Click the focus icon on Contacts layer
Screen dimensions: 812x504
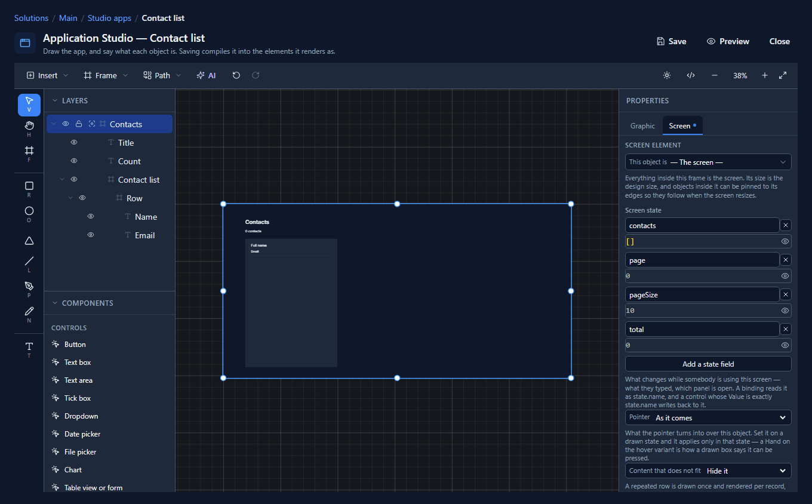tap(92, 124)
